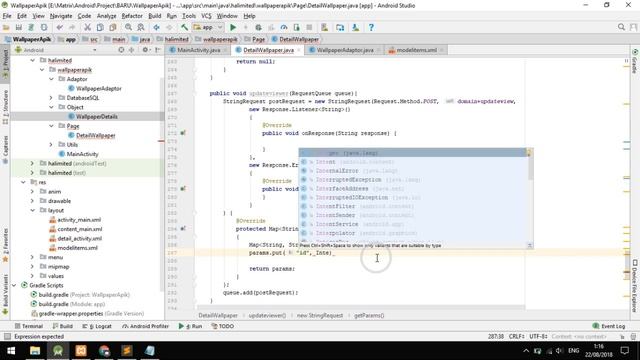This screenshot has width=640, height=360.
Task: Click the Find magnifier icon in toolbar
Action: (x=128, y=27)
